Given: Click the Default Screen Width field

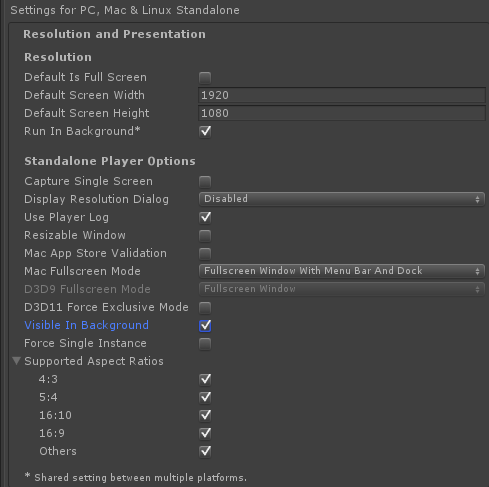Looking at the screenshot, I should [342, 95].
